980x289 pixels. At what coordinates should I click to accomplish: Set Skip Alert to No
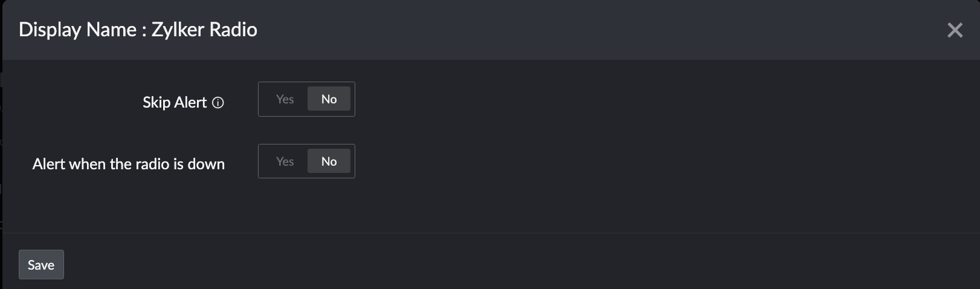pos(329,99)
